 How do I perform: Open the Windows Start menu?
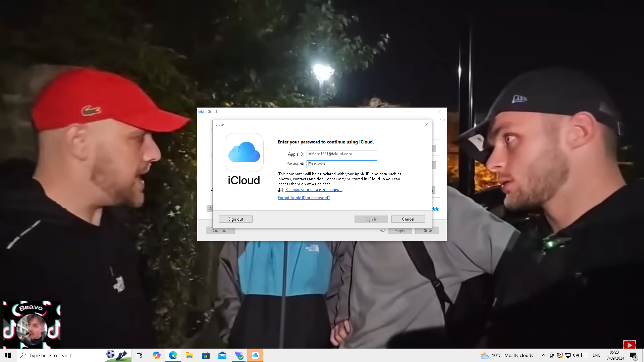coord(8,355)
